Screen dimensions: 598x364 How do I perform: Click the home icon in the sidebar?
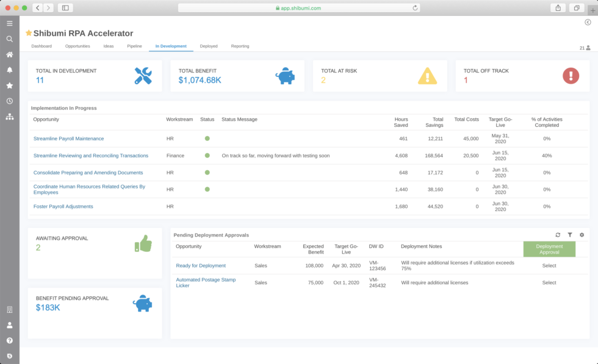coord(10,54)
